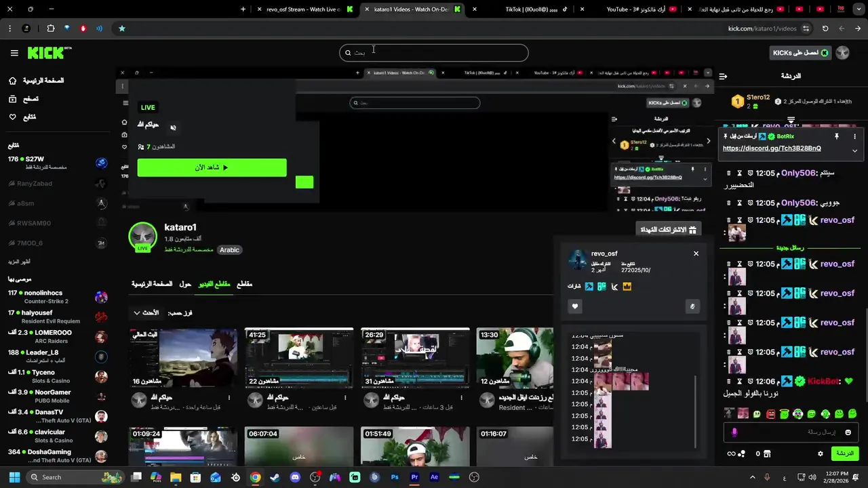
Task: Click the send message input field
Action: click(791, 432)
